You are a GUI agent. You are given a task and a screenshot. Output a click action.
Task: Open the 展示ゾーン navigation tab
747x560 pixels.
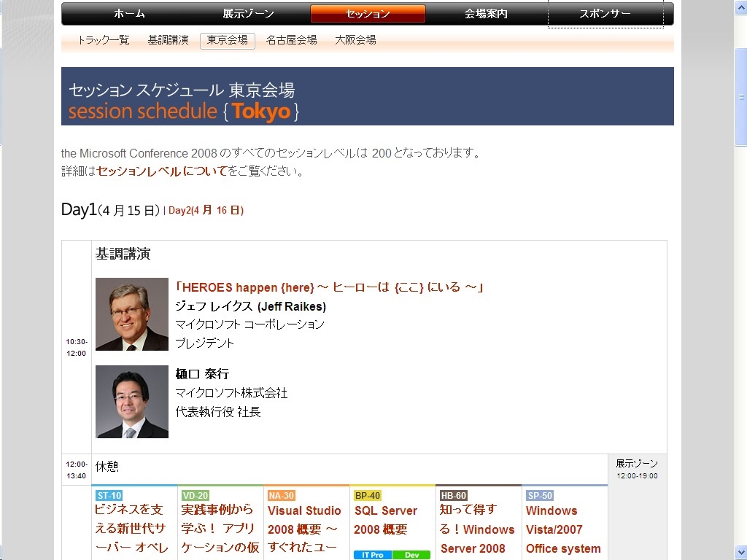248,13
